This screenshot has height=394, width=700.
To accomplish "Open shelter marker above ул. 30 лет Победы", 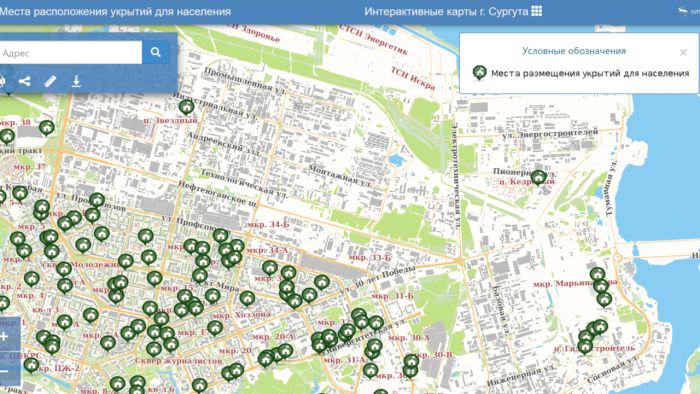I will point(322,282).
